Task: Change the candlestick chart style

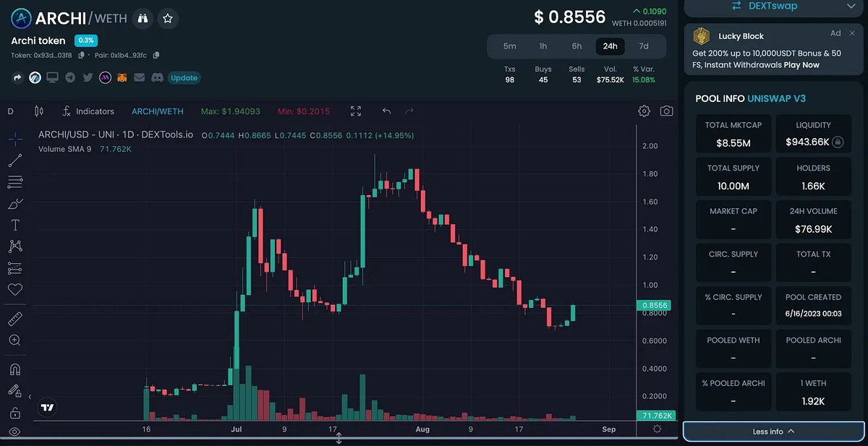Action: (x=39, y=111)
